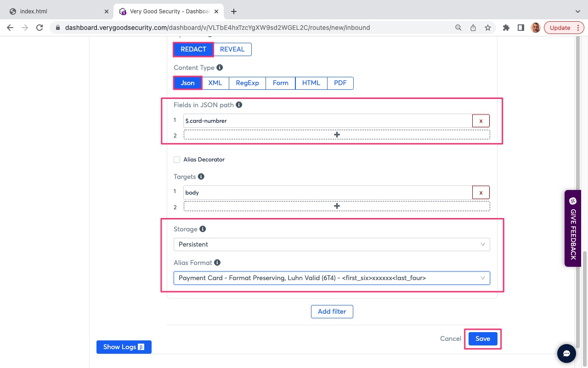Click the $.card-numbrer input field
This screenshot has width=588, height=368.
pos(328,121)
